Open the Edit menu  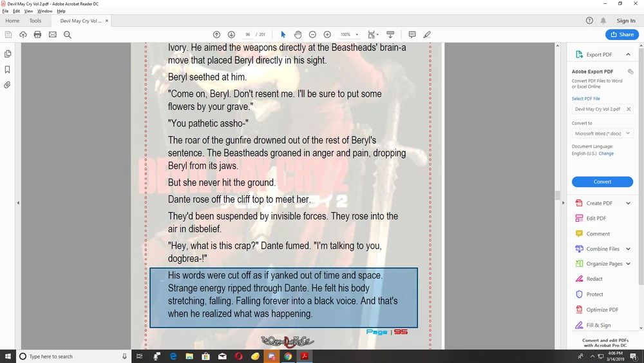click(x=17, y=11)
